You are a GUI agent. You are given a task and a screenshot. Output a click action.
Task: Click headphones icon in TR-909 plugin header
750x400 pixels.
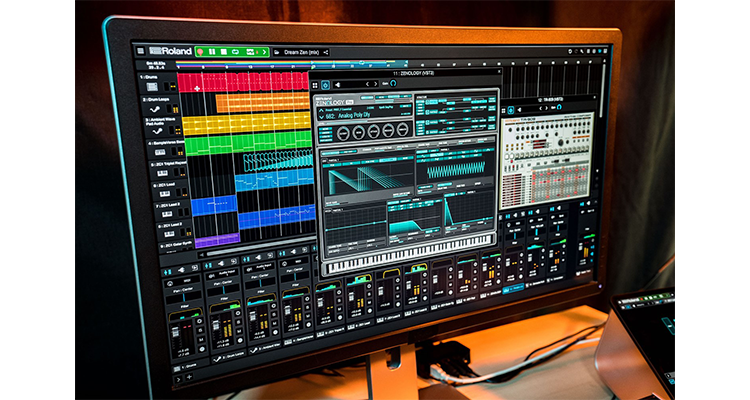pos(559,107)
